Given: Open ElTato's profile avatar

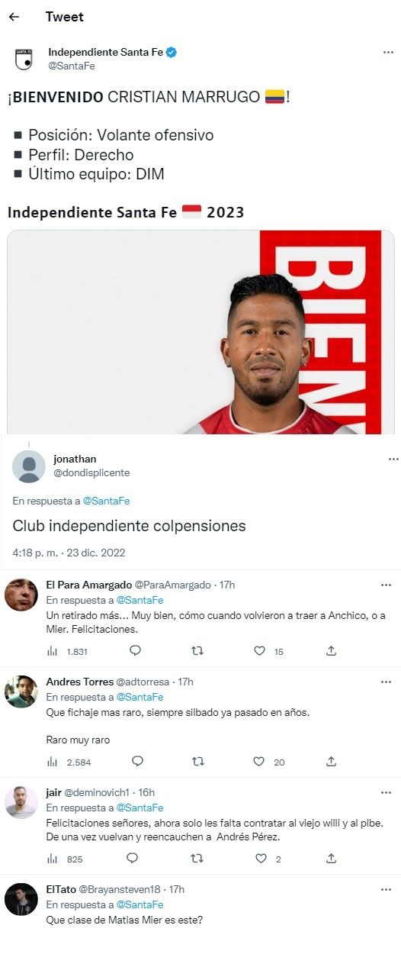Looking at the screenshot, I should coord(21,899).
